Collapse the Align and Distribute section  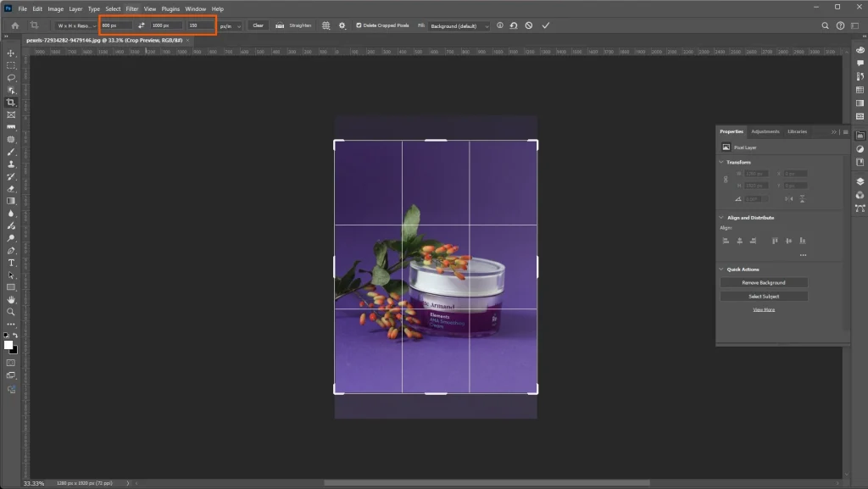click(721, 218)
